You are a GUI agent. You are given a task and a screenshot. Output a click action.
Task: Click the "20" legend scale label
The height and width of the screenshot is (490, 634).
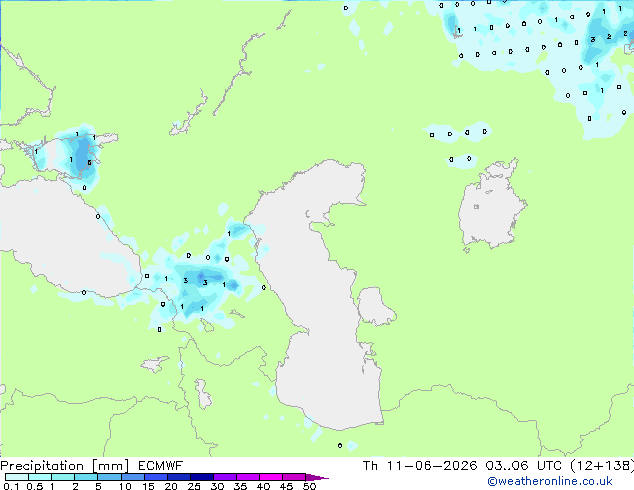(x=171, y=486)
